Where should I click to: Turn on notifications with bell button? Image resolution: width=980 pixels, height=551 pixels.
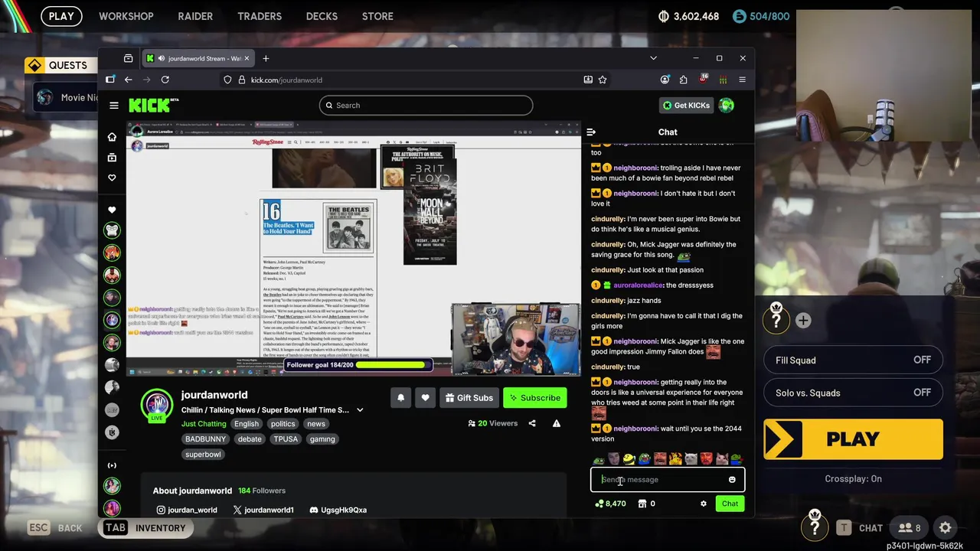point(400,398)
